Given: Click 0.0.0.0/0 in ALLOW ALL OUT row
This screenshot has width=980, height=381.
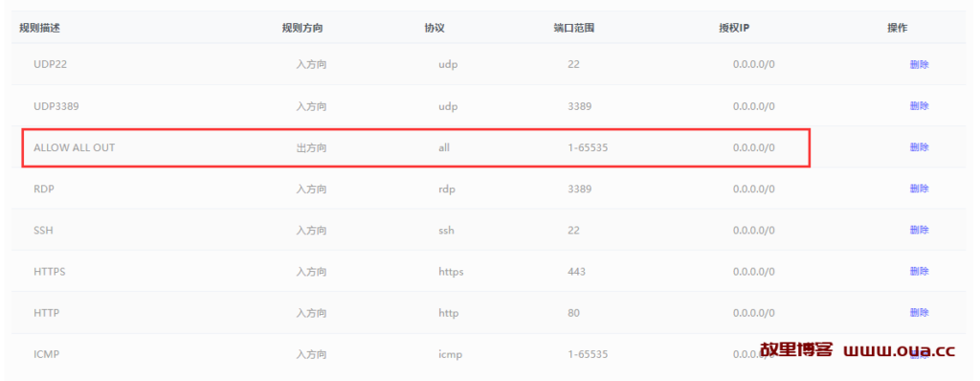Looking at the screenshot, I should (754, 147).
